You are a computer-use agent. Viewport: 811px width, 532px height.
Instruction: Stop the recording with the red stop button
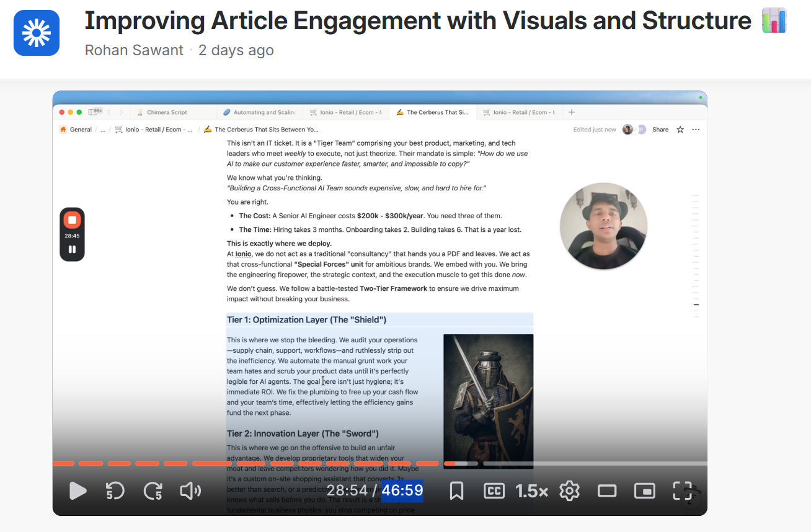[72, 219]
